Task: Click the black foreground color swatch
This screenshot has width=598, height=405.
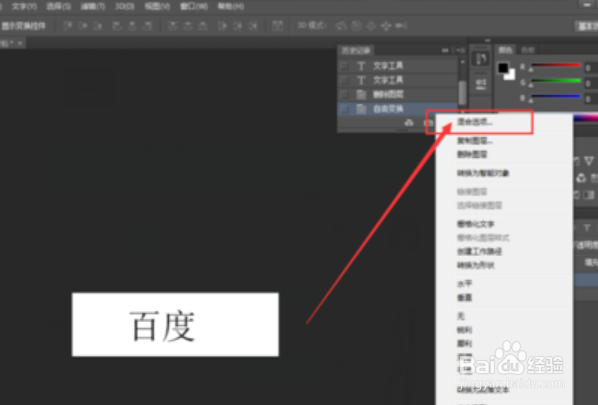Action: point(503,68)
